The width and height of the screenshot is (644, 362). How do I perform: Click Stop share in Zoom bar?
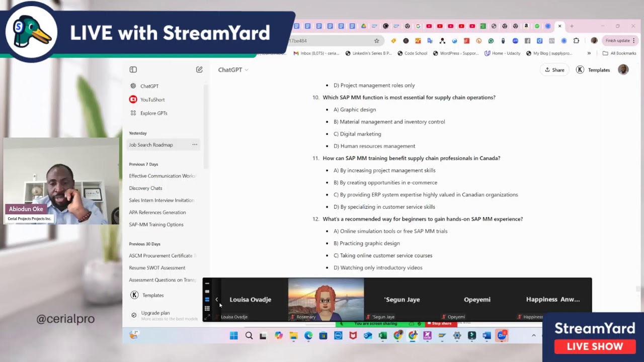point(441,323)
